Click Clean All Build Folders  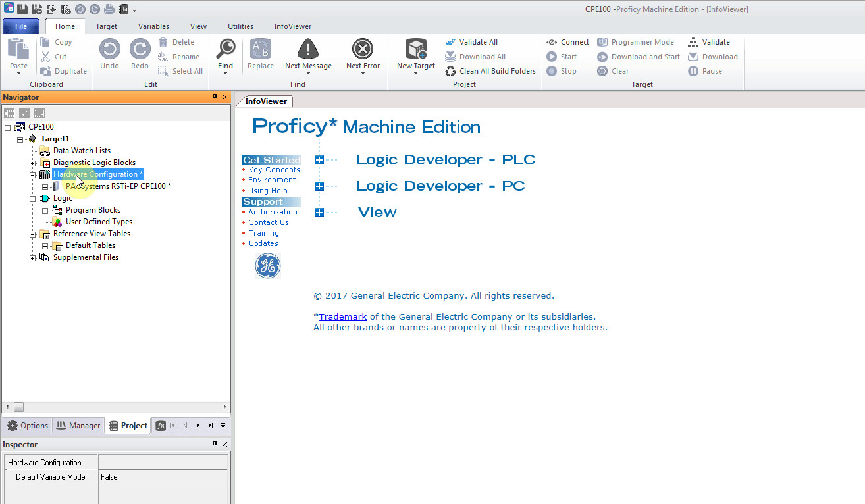(x=490, y=71)
